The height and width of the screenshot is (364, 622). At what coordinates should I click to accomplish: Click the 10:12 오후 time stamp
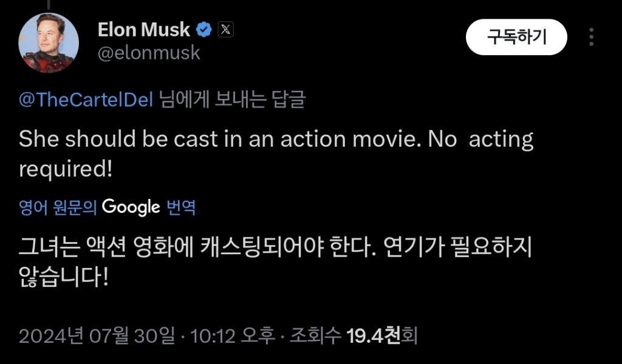tap(231, 335)
